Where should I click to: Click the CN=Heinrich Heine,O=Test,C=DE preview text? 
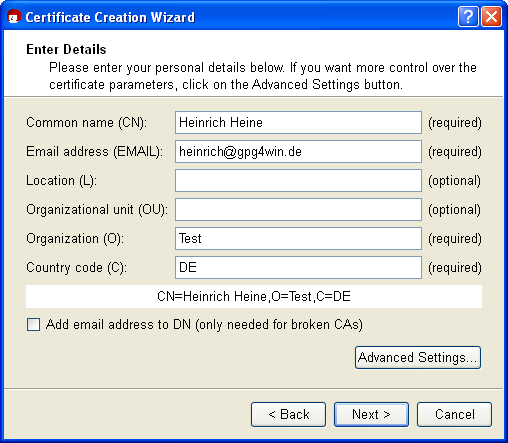pos(254,296)
